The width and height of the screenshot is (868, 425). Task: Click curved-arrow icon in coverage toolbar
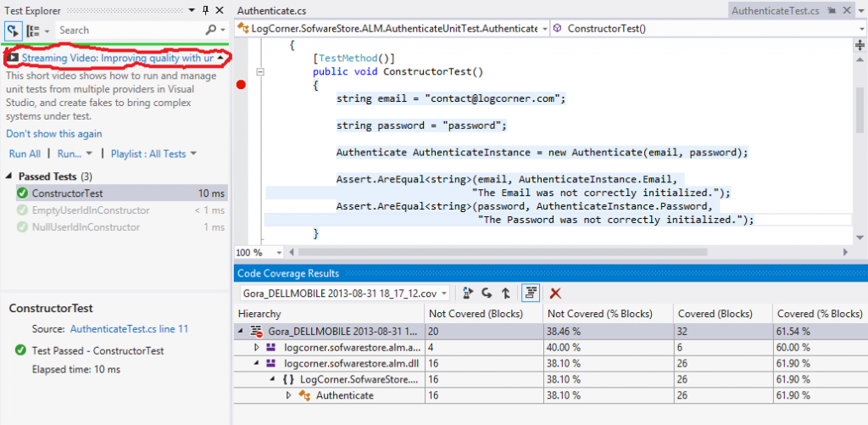[487, 294]
